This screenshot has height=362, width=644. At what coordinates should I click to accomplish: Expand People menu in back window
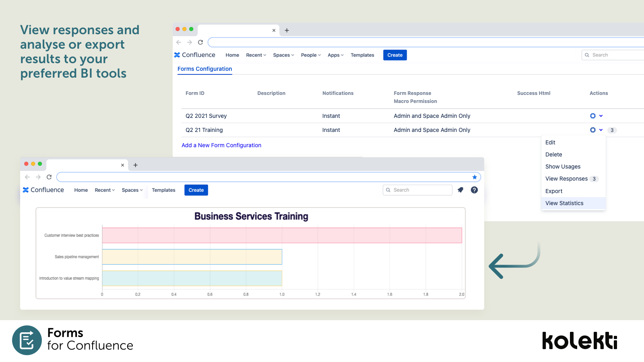point(311,55)
